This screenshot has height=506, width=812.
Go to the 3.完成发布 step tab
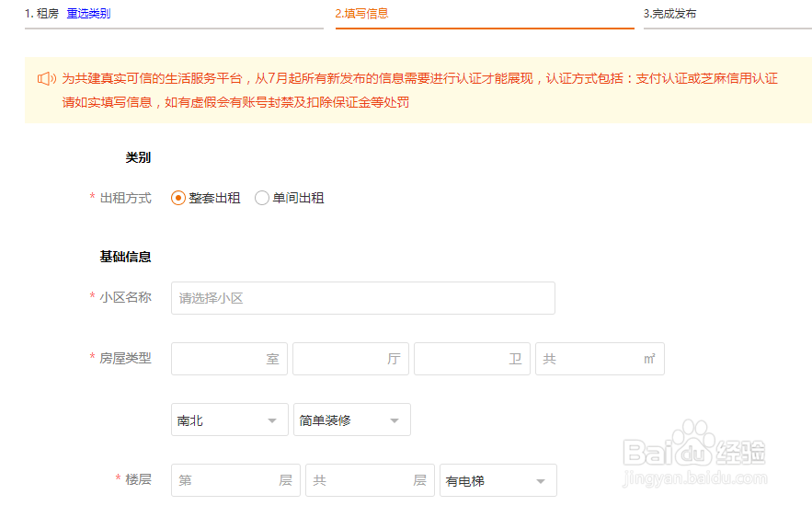tap(669, 14)
